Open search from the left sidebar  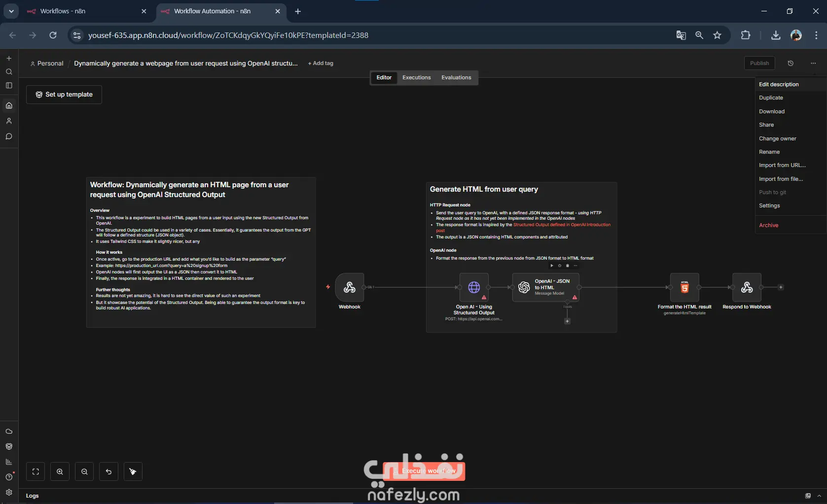[9, 72]
